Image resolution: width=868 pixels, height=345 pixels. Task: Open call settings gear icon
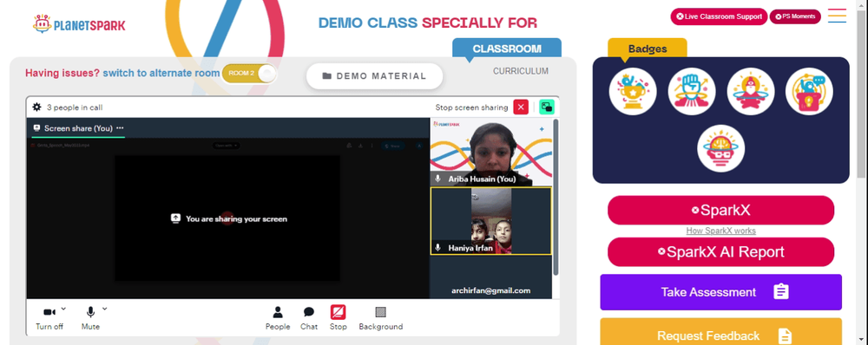click(x=37, y=107)
